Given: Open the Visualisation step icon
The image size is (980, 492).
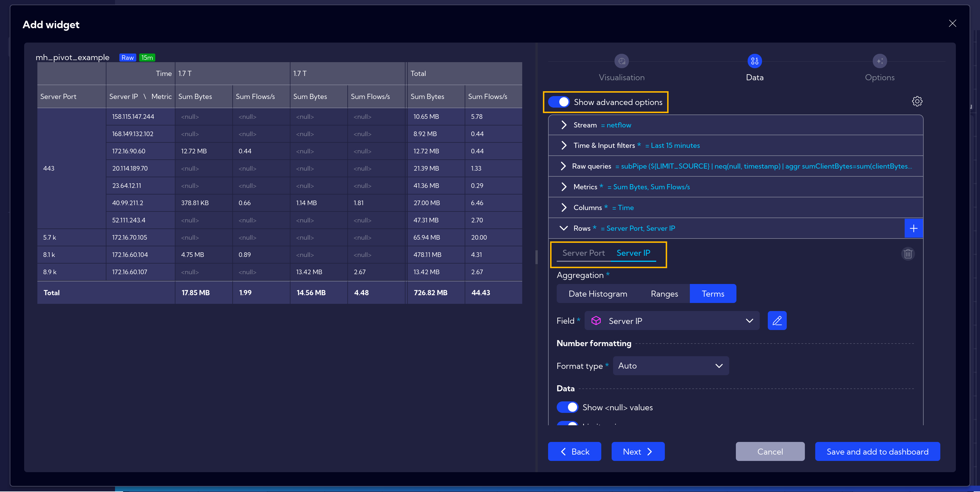Looking at the screenshot, I should tap(621, 61).
